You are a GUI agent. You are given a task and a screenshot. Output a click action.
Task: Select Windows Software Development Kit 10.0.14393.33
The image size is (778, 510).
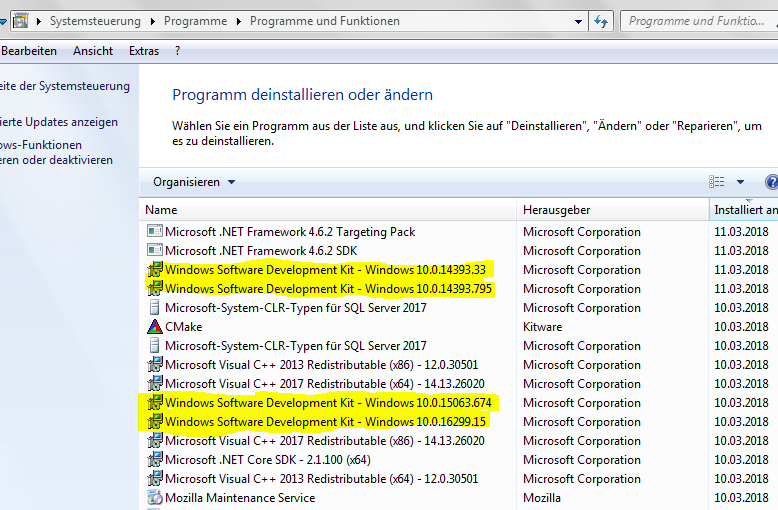(325, 269)
